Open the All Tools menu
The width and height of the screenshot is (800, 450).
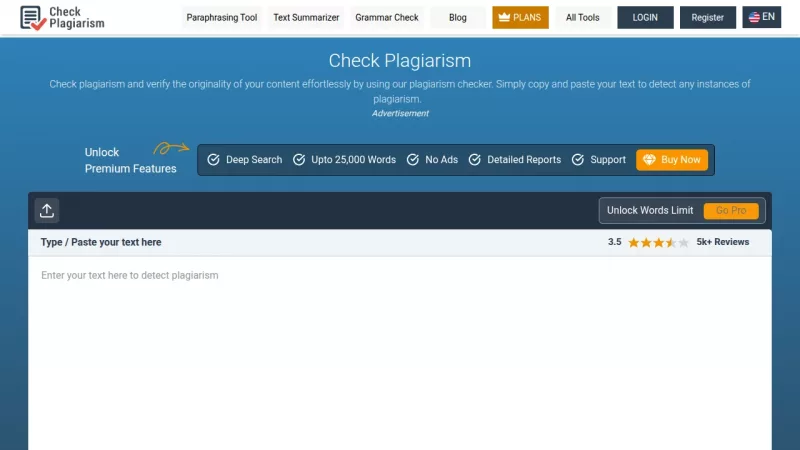tap(582, 17)
